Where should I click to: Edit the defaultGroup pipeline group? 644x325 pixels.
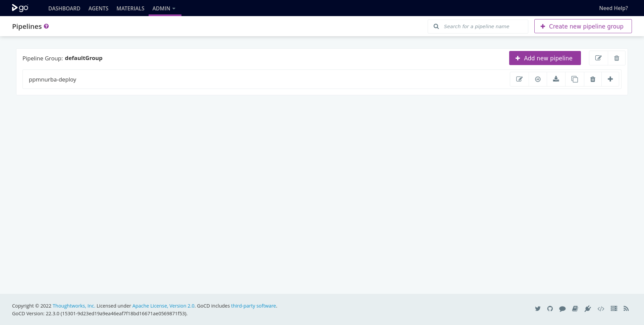pos(598,58)
